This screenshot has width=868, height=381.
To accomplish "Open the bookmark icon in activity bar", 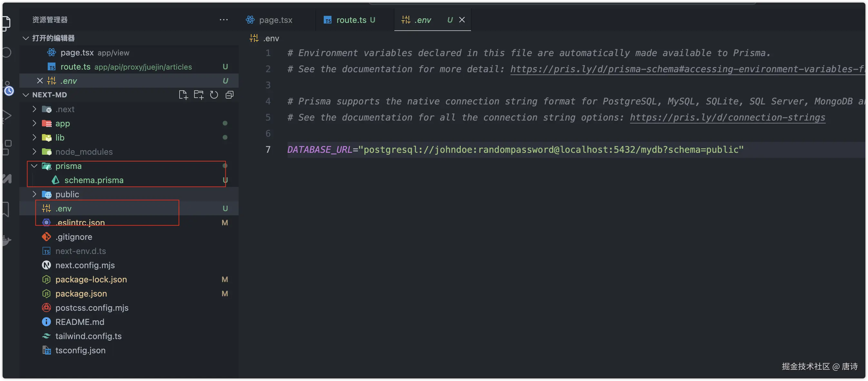I will (6, 210).
